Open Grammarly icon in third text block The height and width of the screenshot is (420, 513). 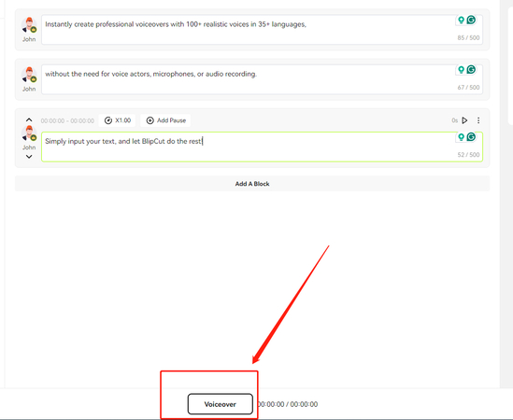471,137
